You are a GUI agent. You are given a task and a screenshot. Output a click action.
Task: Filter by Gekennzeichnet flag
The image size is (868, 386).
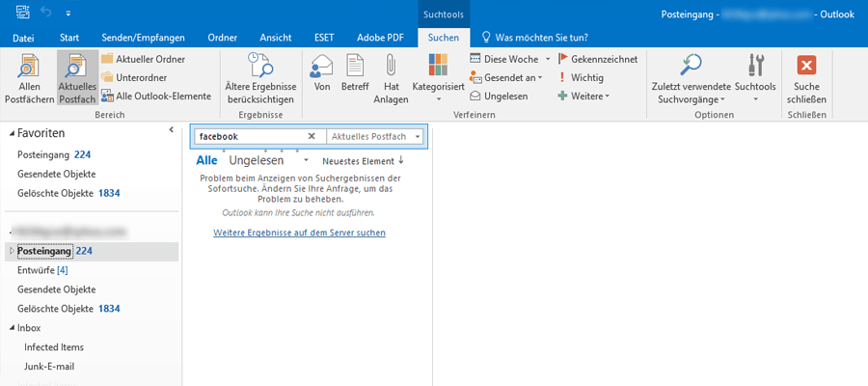pyautogui.click(x=598, y=59)
